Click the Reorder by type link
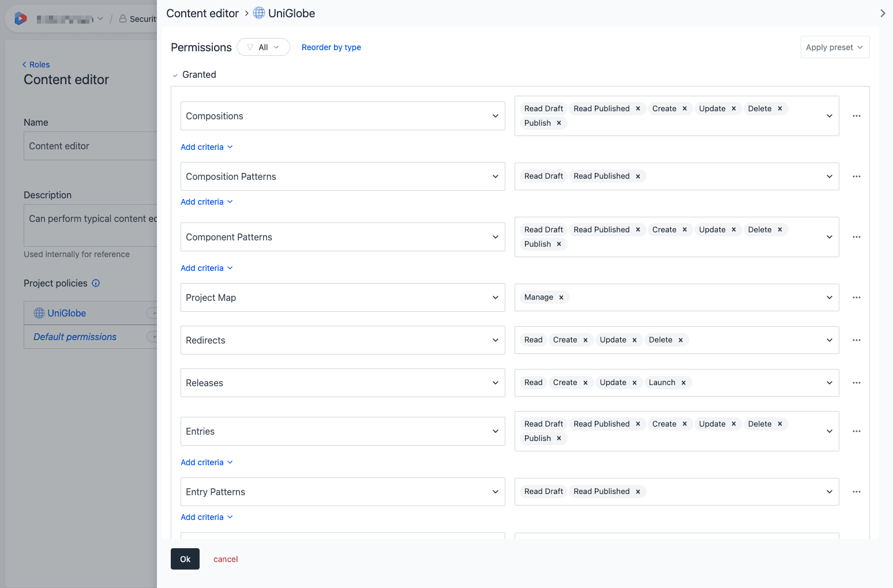This screenshot has width=893, height=588. (x=331, y=47)
